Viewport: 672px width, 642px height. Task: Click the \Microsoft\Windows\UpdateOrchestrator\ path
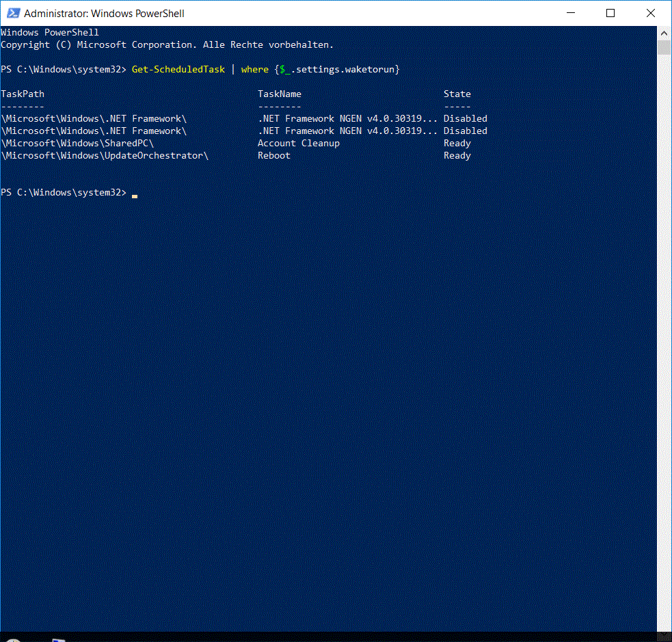click(105, 156)
